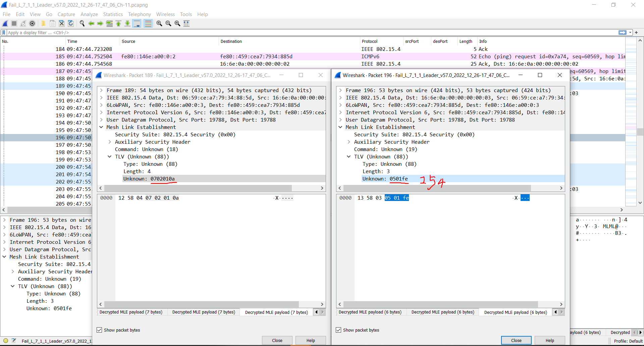Select the Find packet magnifier icon

point(82,23)
